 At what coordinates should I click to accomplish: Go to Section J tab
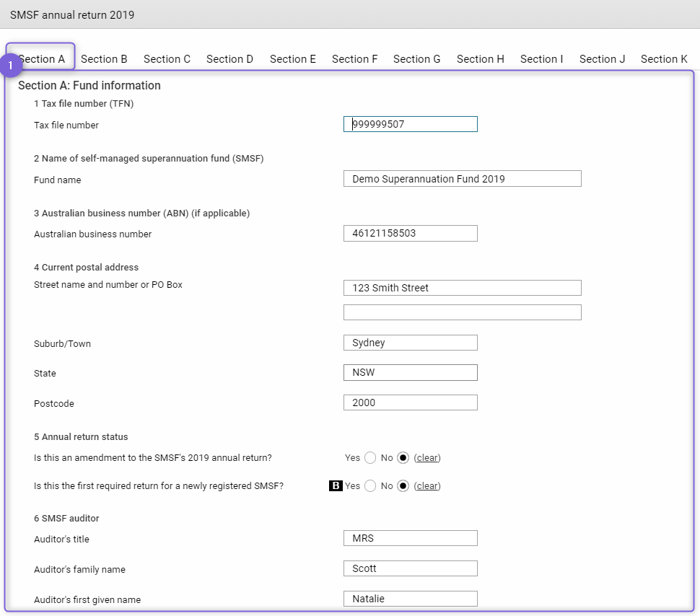point(603,59)
